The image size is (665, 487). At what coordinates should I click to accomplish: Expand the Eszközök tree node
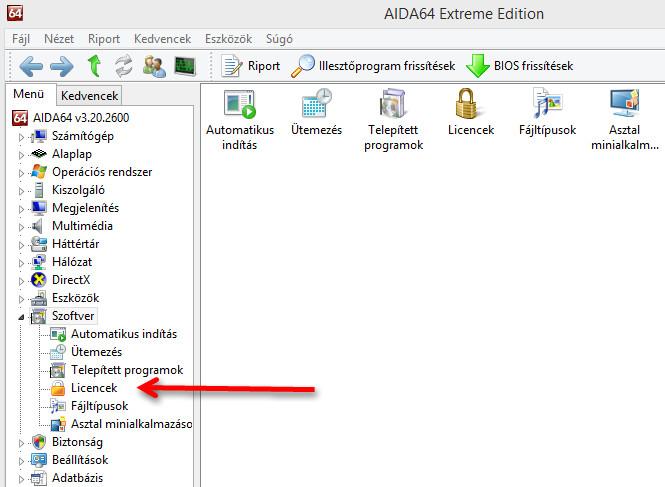pyautogui.click(x=21, y=299)
